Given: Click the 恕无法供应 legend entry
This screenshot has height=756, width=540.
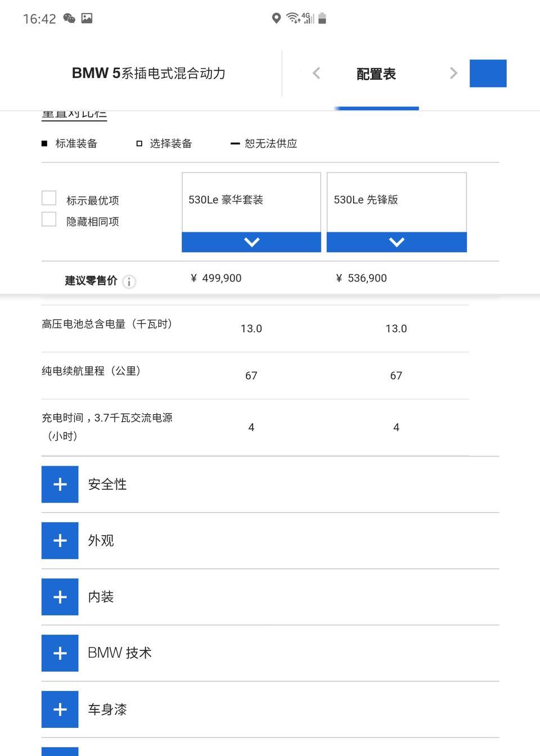Looking at the screenshot, I should point(264,143).
